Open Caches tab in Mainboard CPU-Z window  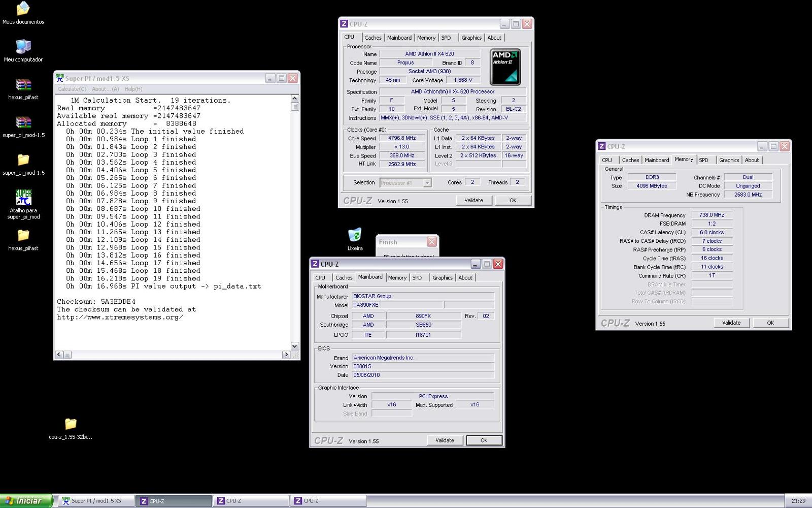pos(344,278)
